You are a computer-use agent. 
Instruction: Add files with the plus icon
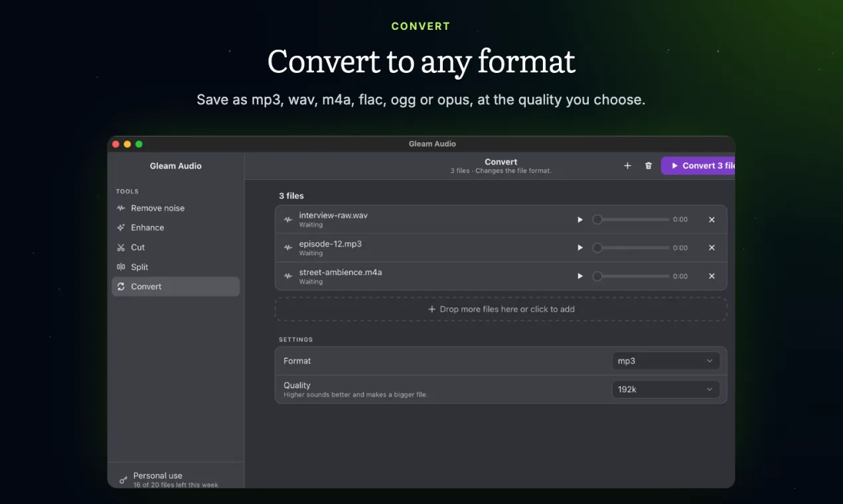tap(627, 166)
